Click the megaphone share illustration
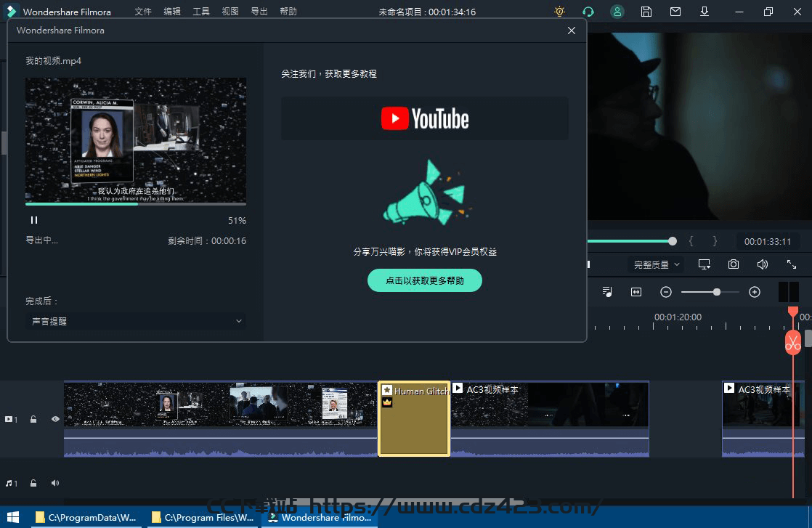This screenshot has height=528, width=812. 427,192
